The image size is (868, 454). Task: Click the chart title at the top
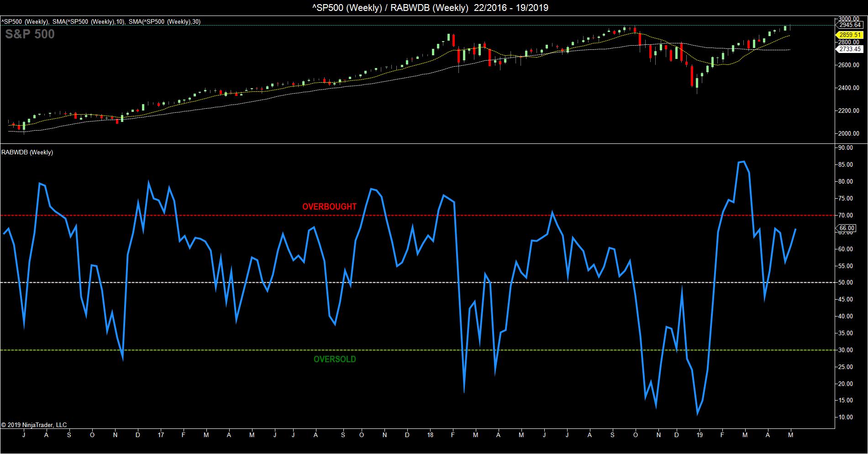coord(434,8)
